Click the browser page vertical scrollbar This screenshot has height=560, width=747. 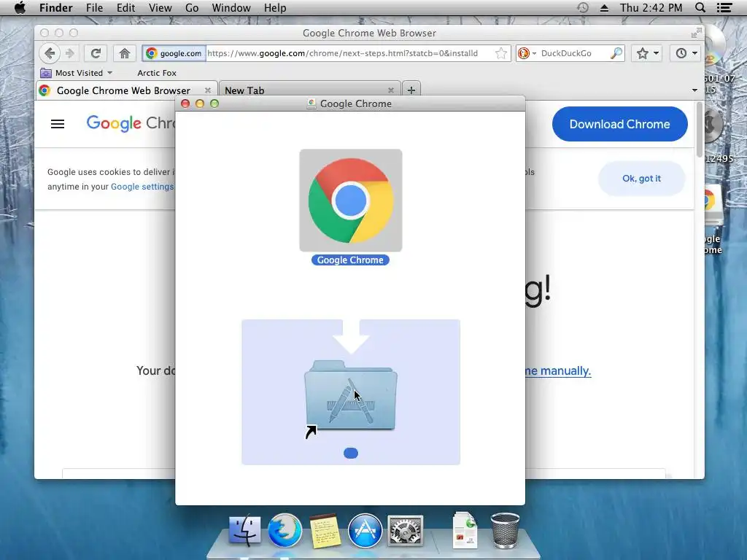(699, 128)
